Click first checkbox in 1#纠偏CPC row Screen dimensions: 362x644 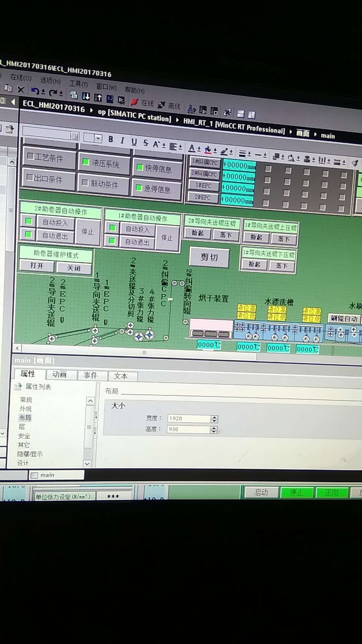pos(268,169)
